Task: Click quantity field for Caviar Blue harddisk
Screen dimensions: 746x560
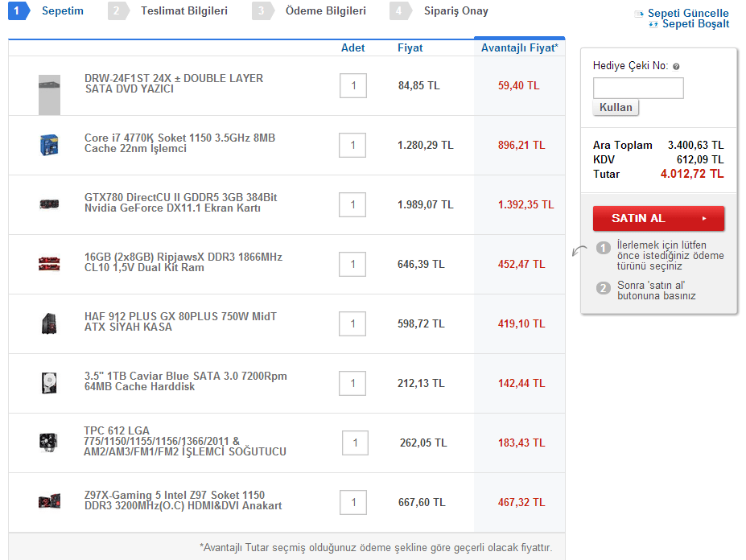Action: pos(352,383)
